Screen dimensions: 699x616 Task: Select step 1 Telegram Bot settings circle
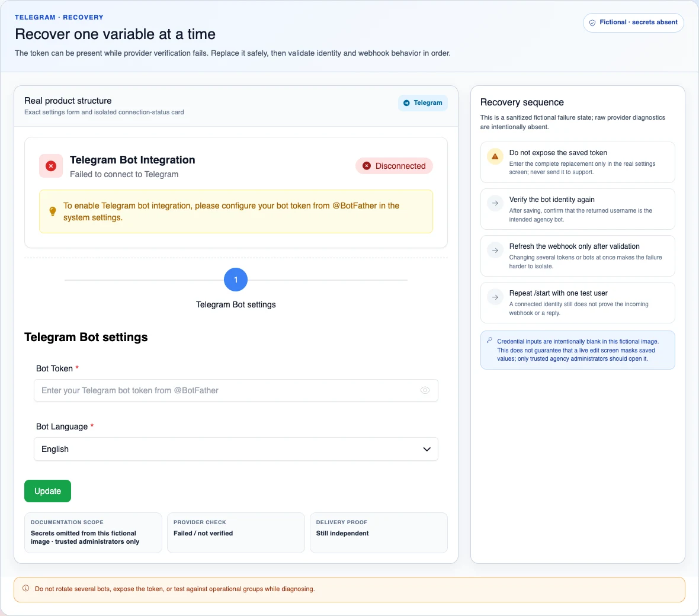click(235, 280)
